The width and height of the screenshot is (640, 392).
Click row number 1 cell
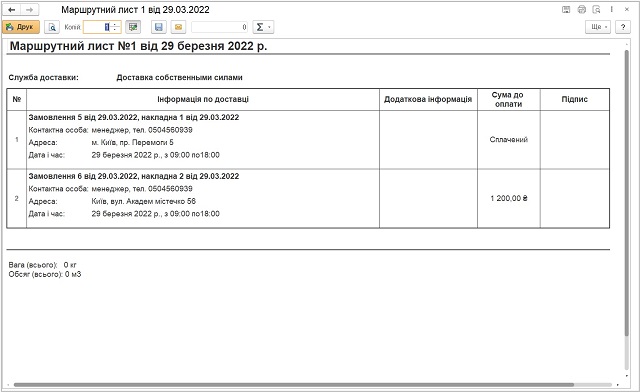tap(17, 140)
